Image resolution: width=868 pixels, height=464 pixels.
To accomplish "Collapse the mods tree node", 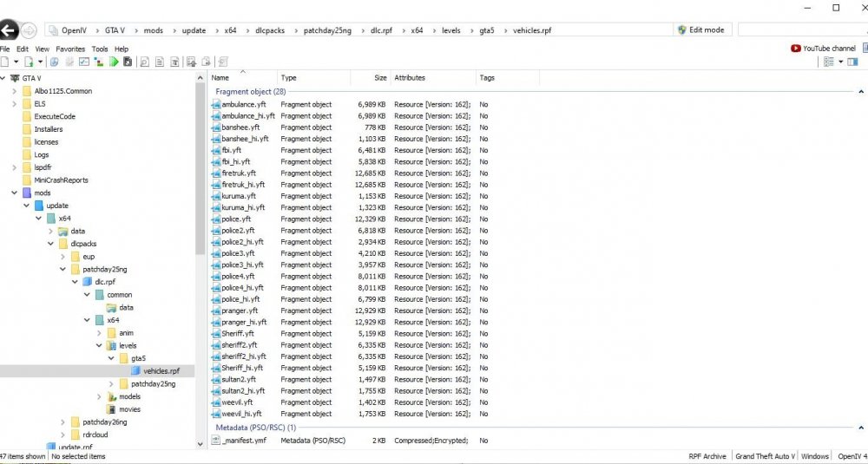I will [15, 193].
